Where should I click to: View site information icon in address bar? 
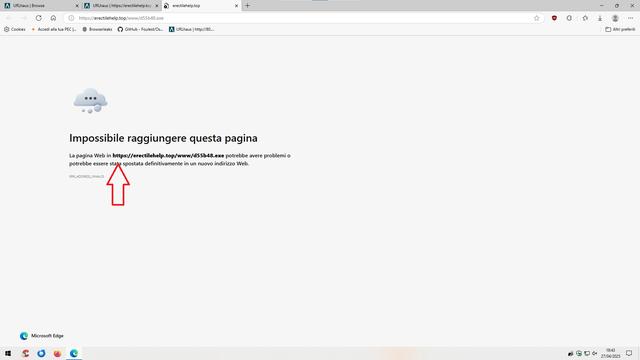71,18
